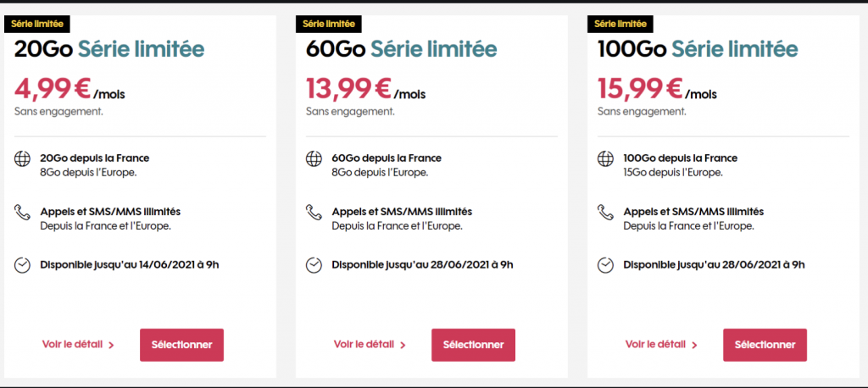The width and height of the screenshot is (868, 388).
Task: Click the phone icon in the 100Go plan
Action: point(605,212)
